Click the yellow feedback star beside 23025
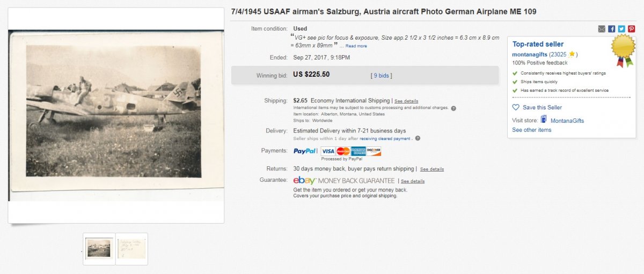 click(x=572, y=55)
